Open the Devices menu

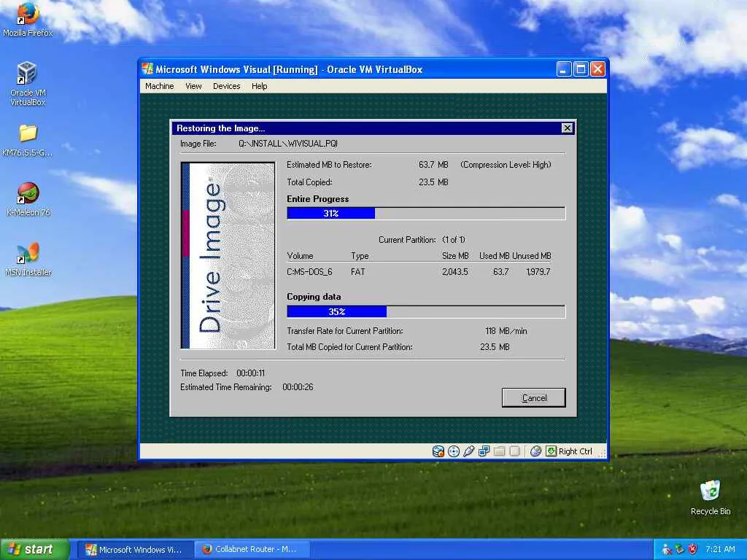[226, 86]
